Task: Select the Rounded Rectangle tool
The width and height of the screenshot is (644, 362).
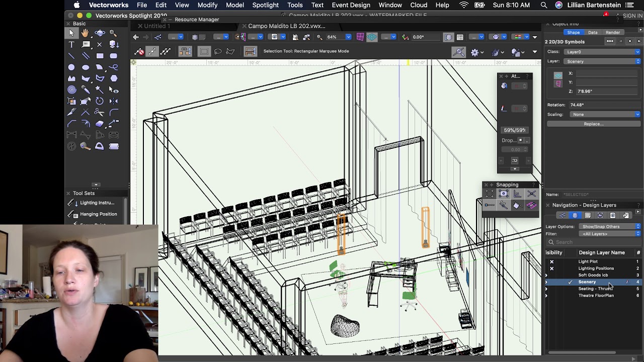Action: pyautogui.click(x=114, y=56)
